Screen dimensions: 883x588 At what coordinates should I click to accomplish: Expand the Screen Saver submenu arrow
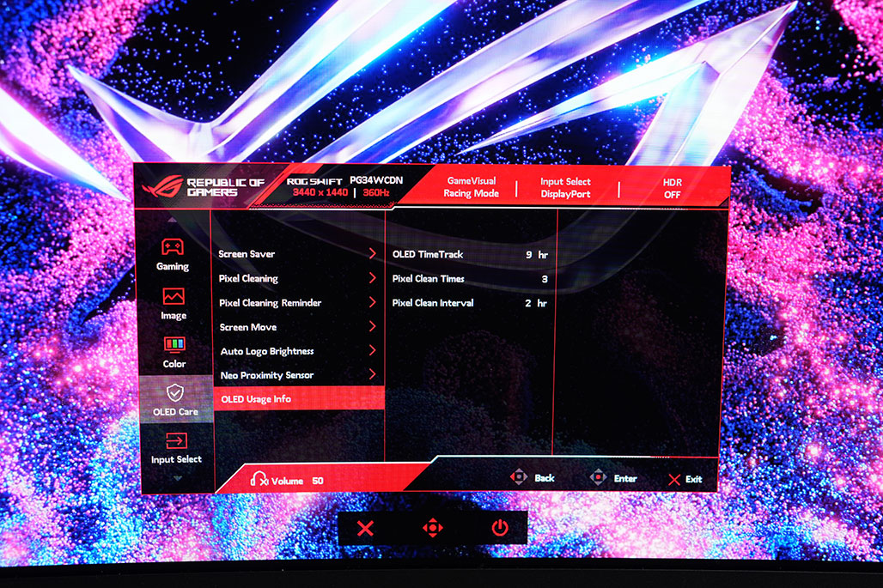pos(372,254)
